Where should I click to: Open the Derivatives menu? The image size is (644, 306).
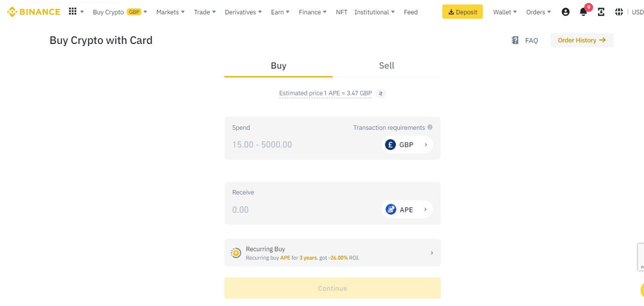[243, 12]
